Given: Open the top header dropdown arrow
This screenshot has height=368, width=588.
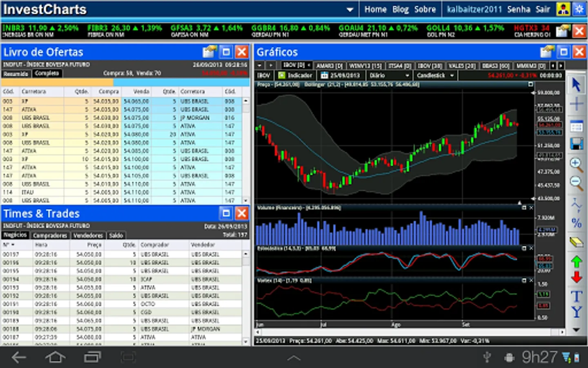Looking at the screenshot, I should 350,10.
